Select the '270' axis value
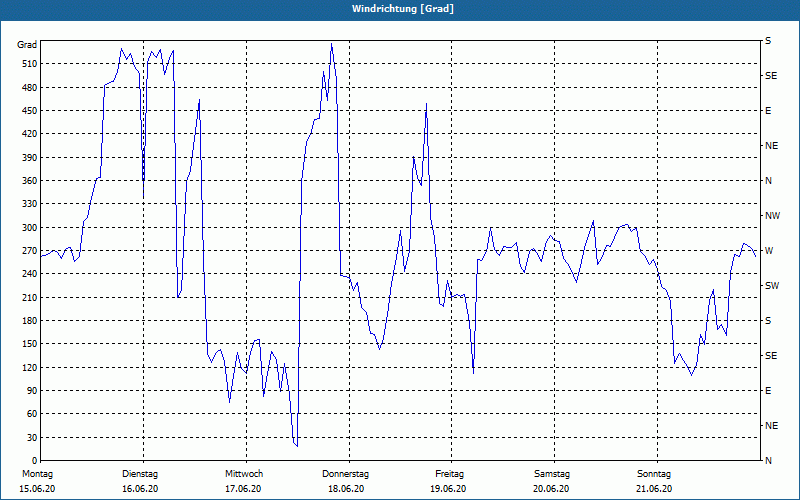Screen dimensions: 800x500 29,251
